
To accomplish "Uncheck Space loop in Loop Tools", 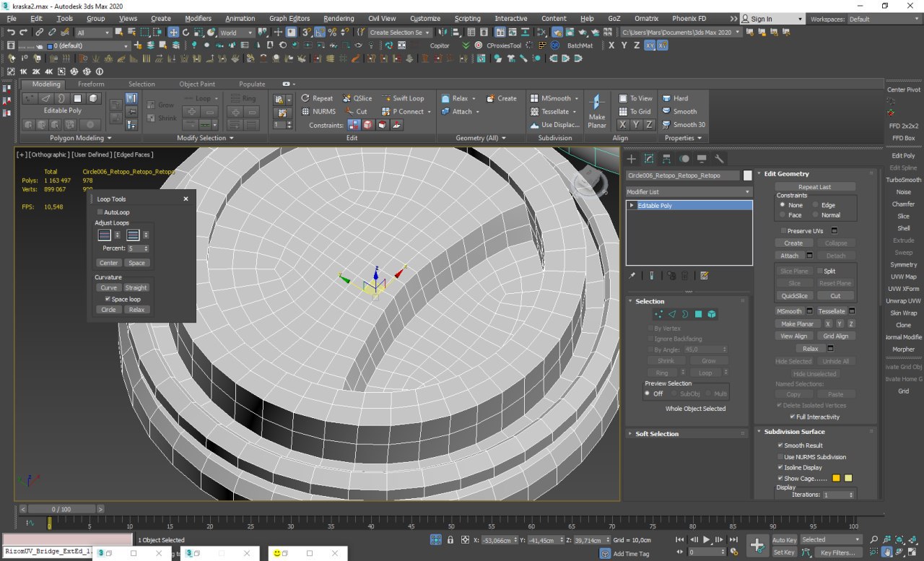I will (108, 299).
